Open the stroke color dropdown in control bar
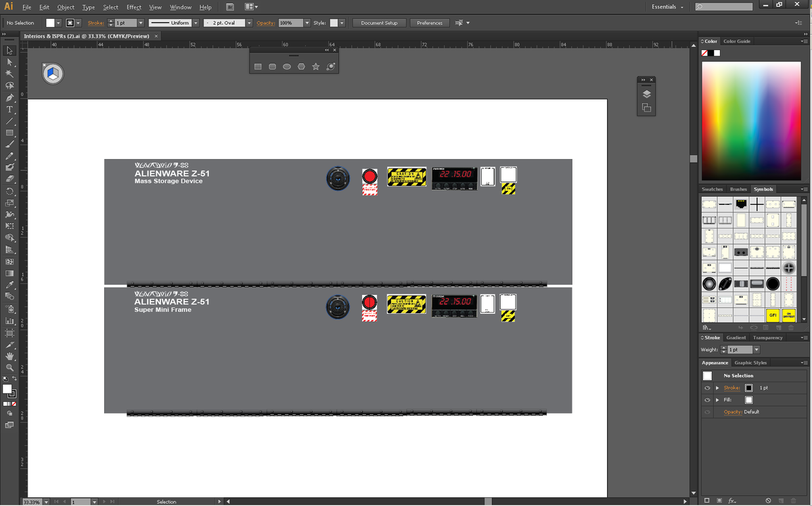This screenshot has width=812, height=506. pyautogui.click(x=78, y=23)
